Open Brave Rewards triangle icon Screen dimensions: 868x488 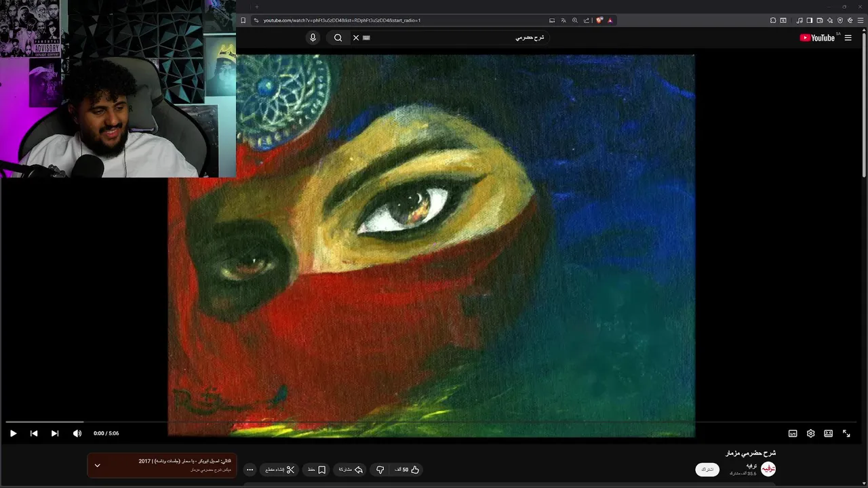tap(610, 20)
